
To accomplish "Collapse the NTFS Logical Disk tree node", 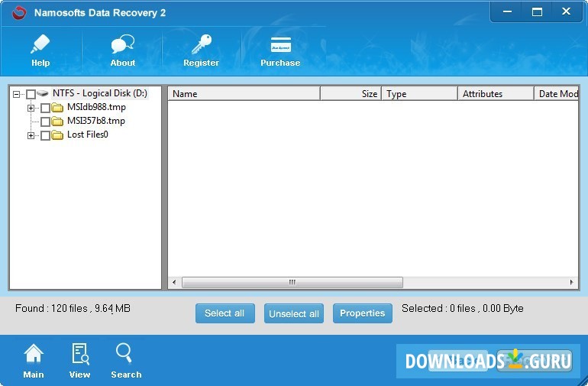I will coord(16,94).
